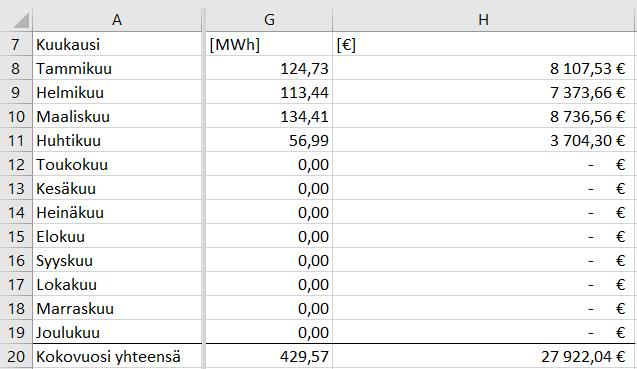Select the Heinäkuu cell

(x=117, y=212)
